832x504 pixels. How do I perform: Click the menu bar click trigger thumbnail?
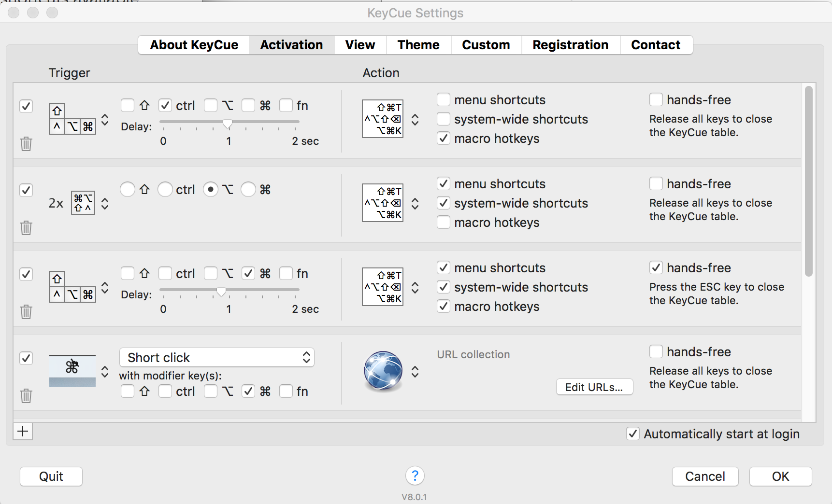[72, 371]
